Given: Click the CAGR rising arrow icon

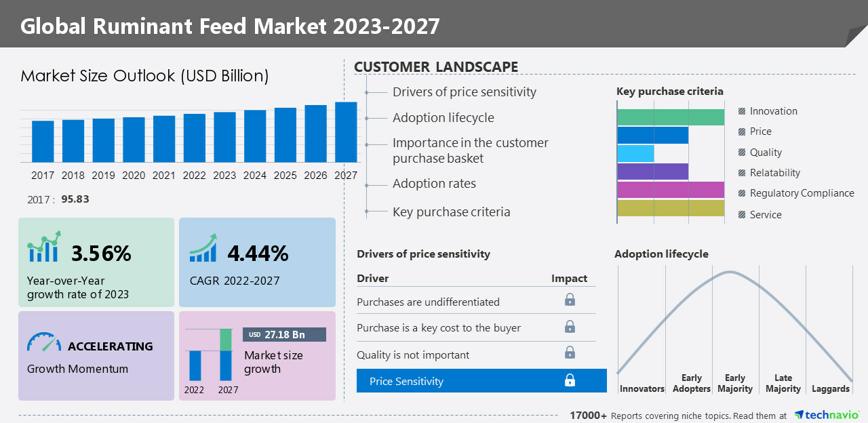Looking at the screenshot, I should pyautogui.click(x=203, y=248).
